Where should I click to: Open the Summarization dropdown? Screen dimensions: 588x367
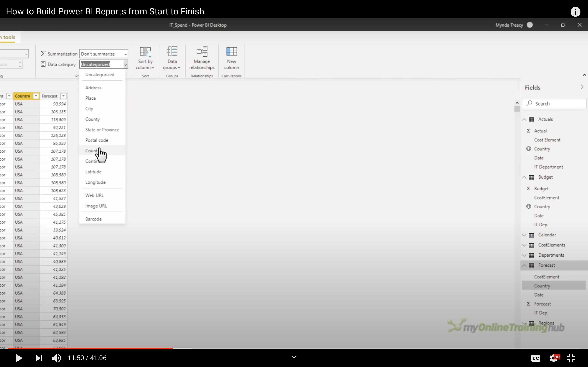[104, 54]
